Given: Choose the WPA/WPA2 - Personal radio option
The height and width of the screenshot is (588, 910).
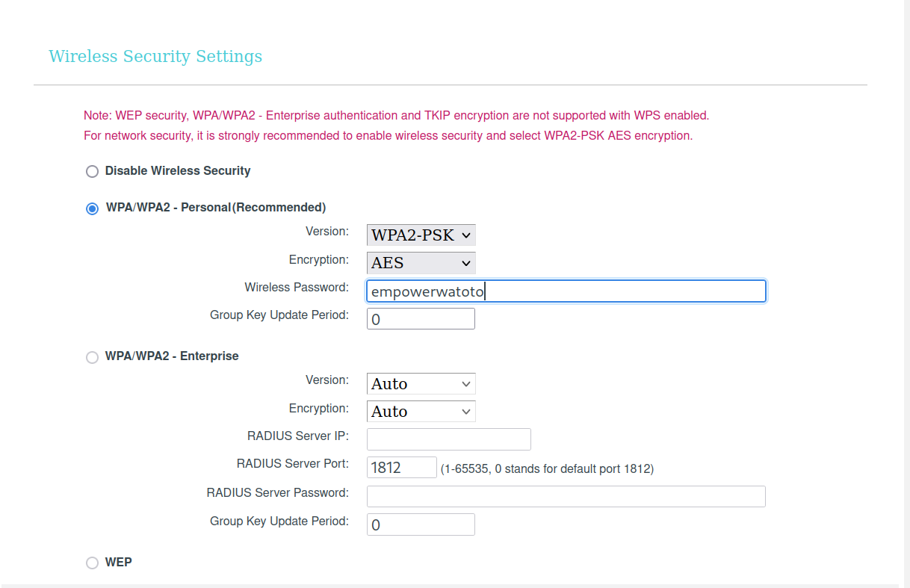Looking at the screenshot, I should (x=92, y=208).
